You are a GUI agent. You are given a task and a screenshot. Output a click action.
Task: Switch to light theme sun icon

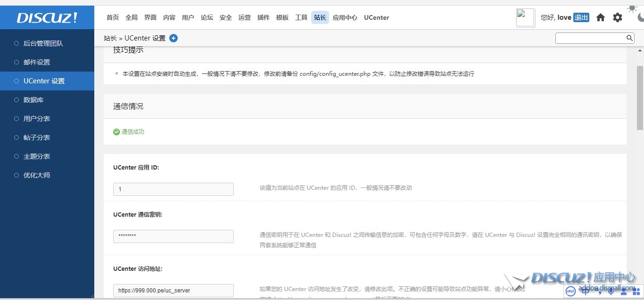click(632, 8)
